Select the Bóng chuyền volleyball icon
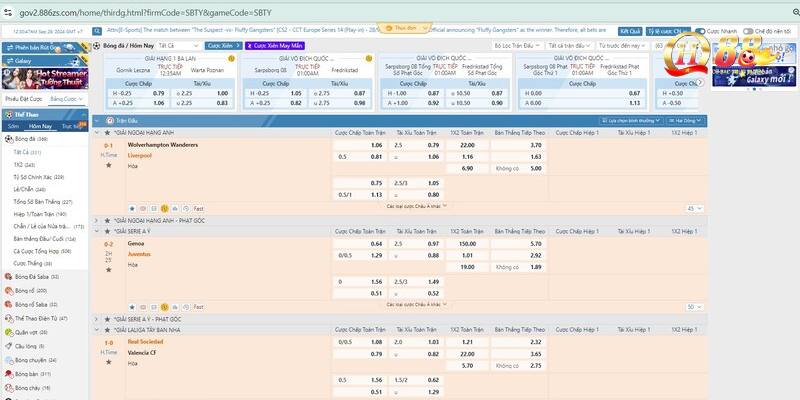 click(9, 360)
